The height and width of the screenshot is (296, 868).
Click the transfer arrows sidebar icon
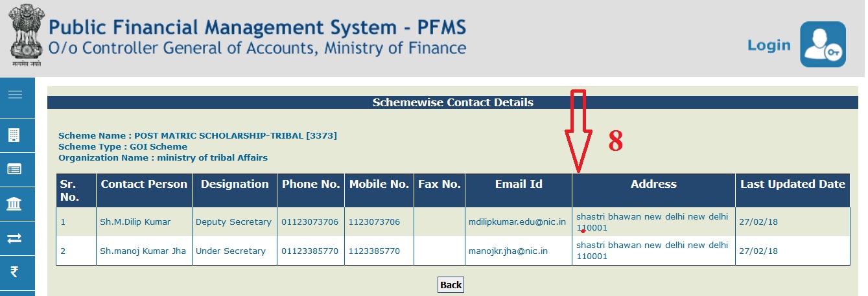(x=14, y=238)
